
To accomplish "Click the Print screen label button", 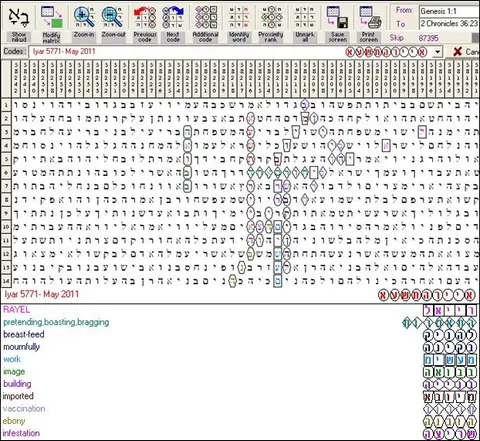I will coord(369,37).
